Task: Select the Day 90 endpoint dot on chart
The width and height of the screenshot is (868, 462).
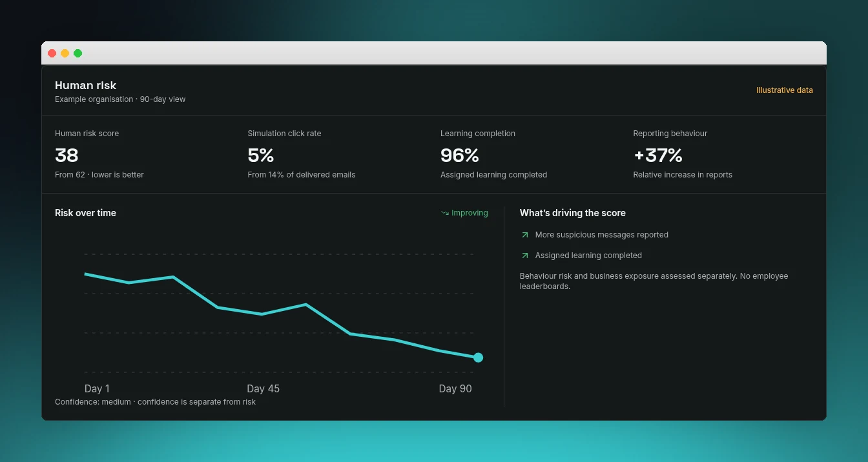Action: click(478, 357)
